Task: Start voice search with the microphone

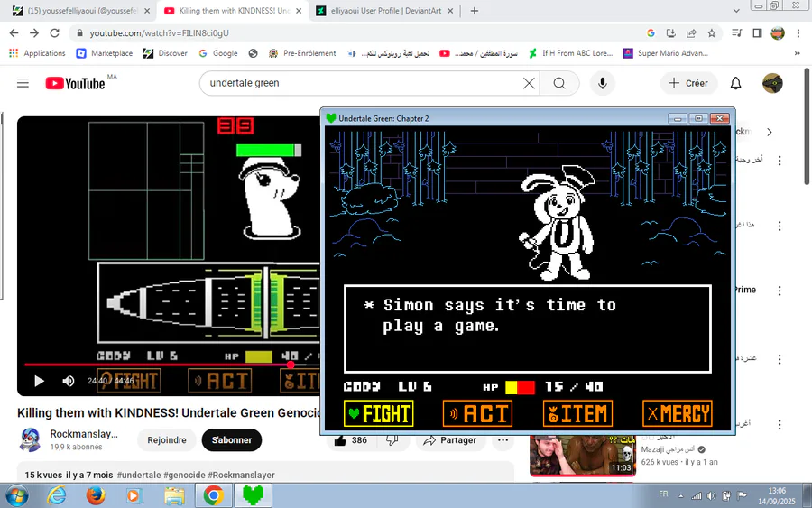Action: click(x=603, y=83)
